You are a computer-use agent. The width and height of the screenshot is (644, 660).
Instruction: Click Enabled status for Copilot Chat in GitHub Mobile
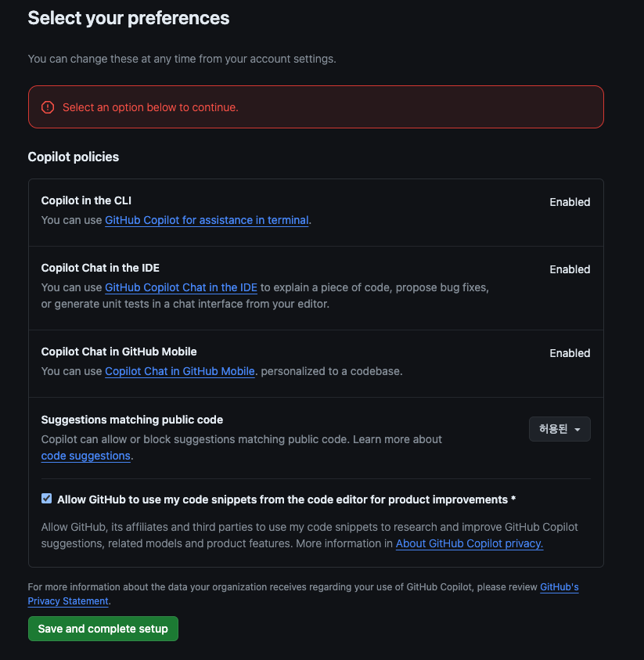[570, 353]
